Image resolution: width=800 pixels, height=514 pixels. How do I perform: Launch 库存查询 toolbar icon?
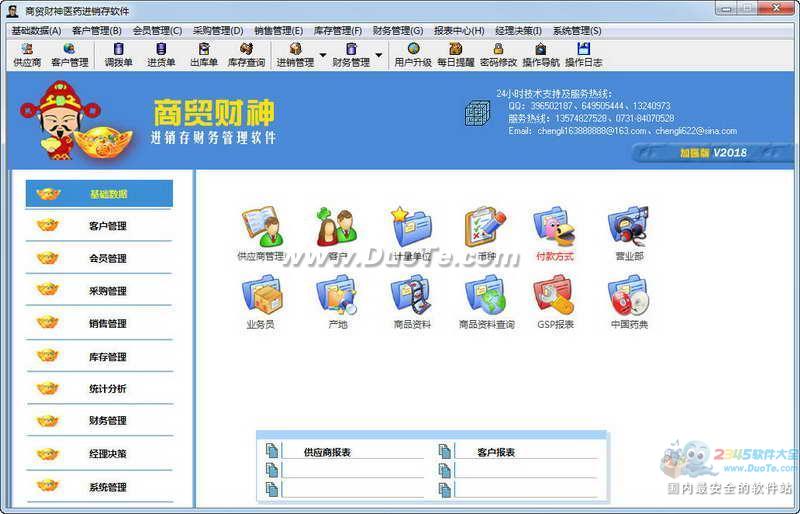pyautogui.click(x=246, y=55)
